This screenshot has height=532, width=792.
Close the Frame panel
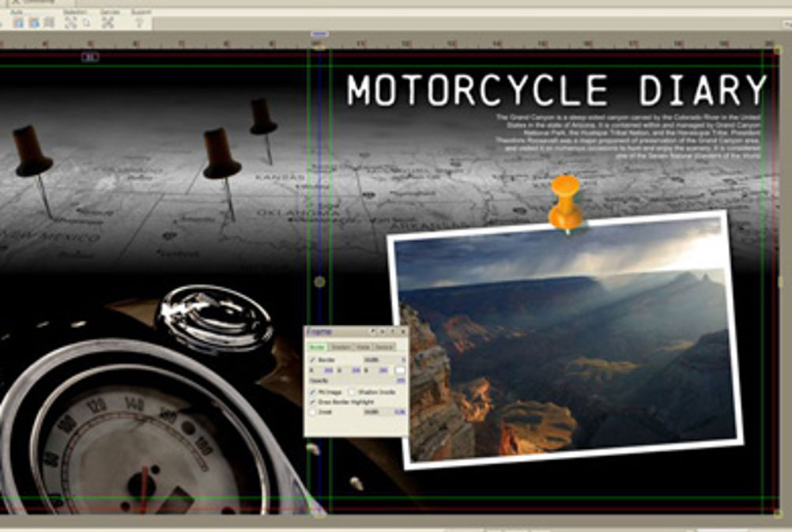(403, 331)
